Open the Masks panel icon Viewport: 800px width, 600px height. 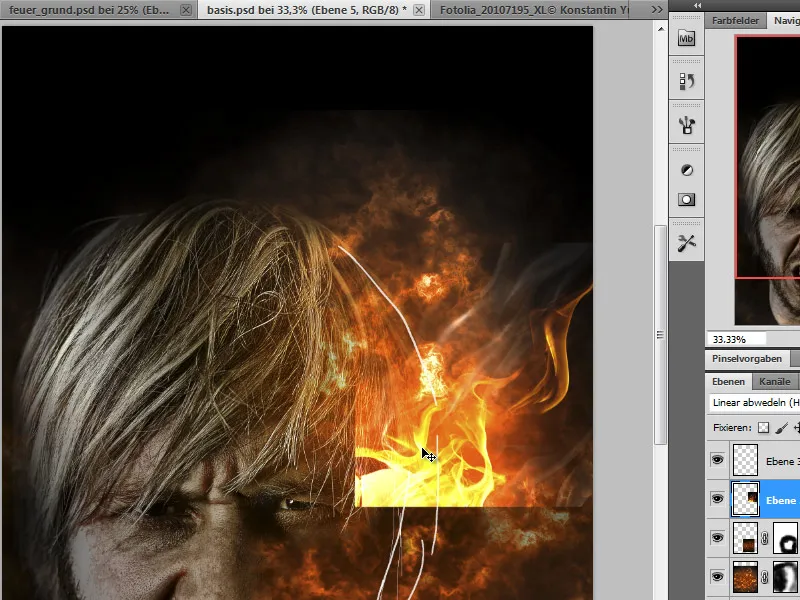pyautogui.click(x=686, y=199)
